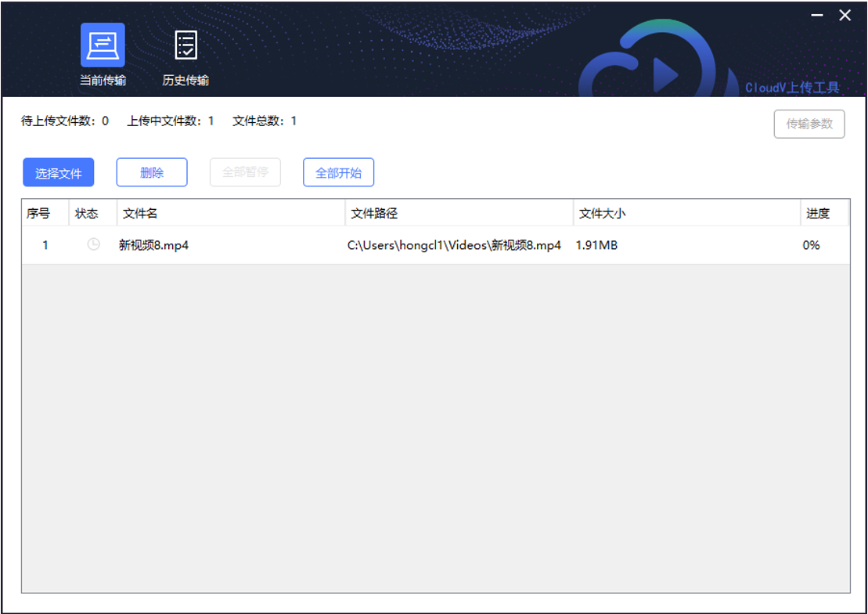The height and width of the screenshot is (614, 868).
Task: Minimize the CloudV upload tool window
Action: [x=817, y=15]
